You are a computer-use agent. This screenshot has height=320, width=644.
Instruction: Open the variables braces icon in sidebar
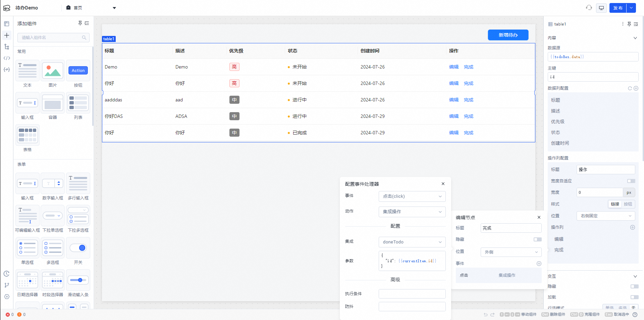[7, 70]
